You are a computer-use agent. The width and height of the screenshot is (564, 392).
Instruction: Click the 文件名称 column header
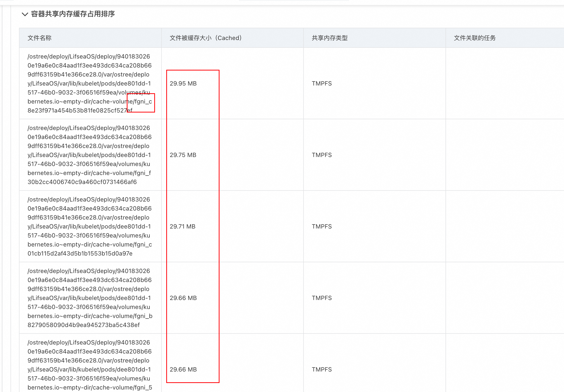[x=39, y=38]
